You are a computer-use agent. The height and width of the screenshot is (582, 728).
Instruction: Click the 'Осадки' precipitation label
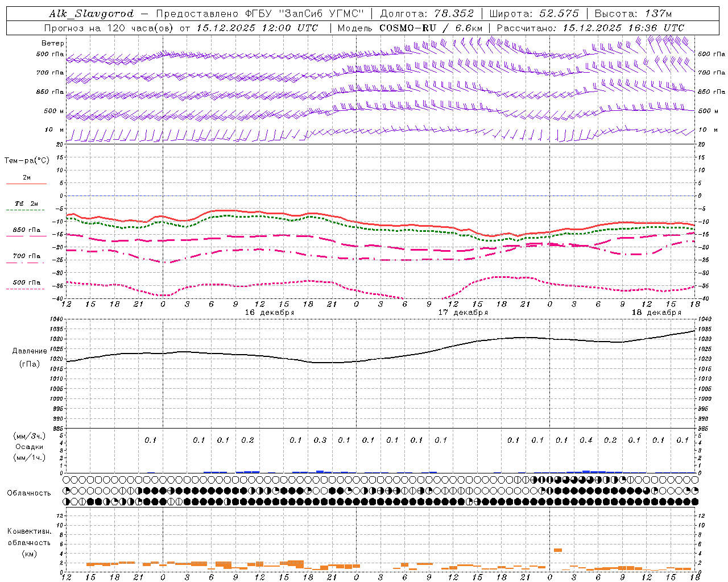coord(30,447)
